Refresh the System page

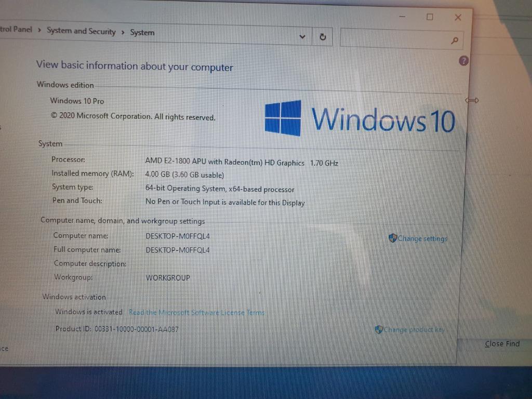pyautogui.click(x=323, y=37)
